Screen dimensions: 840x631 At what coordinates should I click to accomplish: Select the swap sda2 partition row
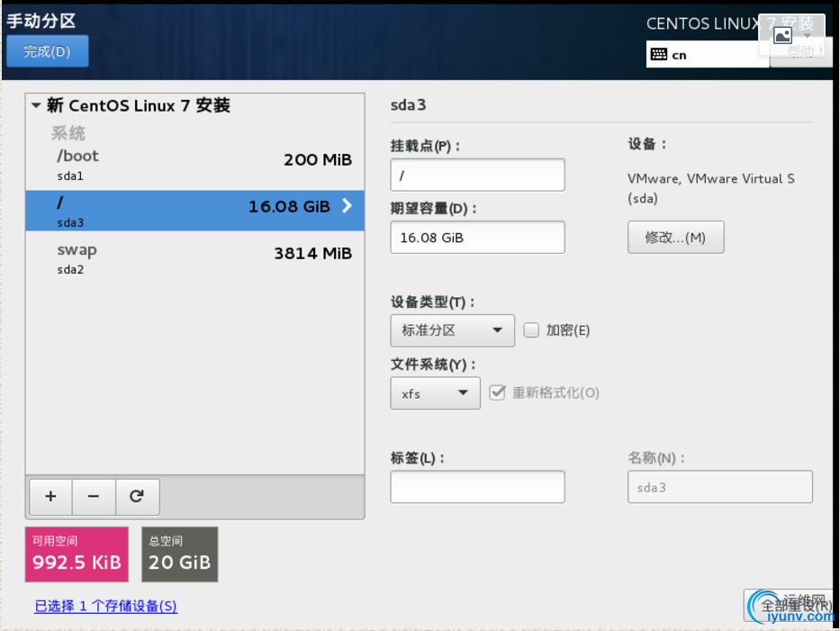click(195, 258)
